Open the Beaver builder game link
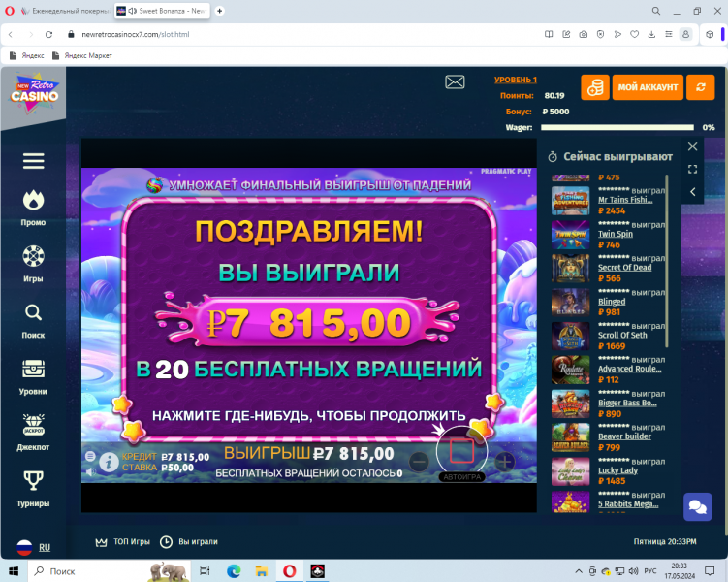This screenshot has height=582, width=728. (x=624, y=436)
